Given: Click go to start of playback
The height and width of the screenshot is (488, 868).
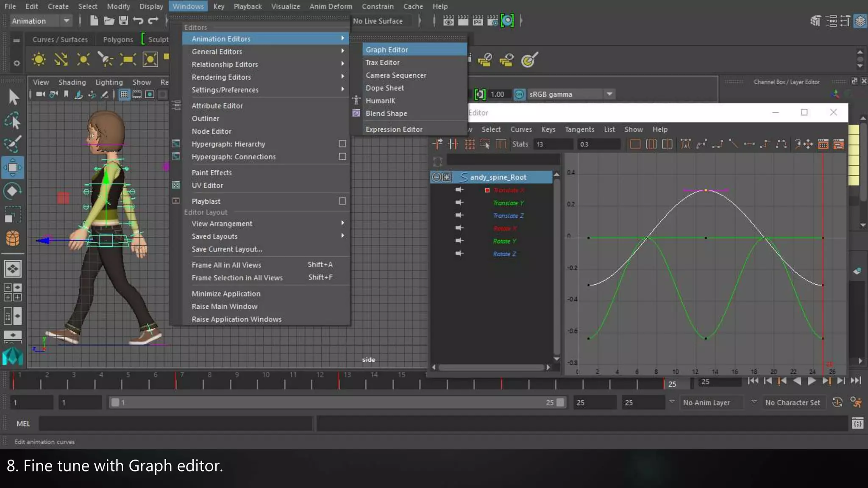Looking at the screenshot, I should 753,381.
